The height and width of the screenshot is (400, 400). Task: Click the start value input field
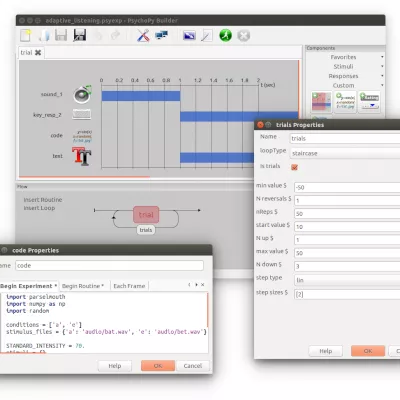[x=347, y=227]
